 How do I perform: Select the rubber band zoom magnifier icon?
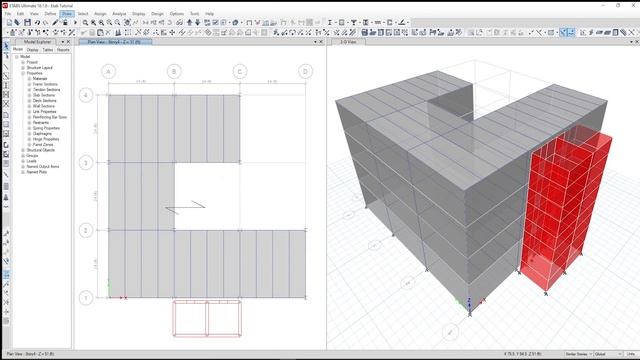85,22
